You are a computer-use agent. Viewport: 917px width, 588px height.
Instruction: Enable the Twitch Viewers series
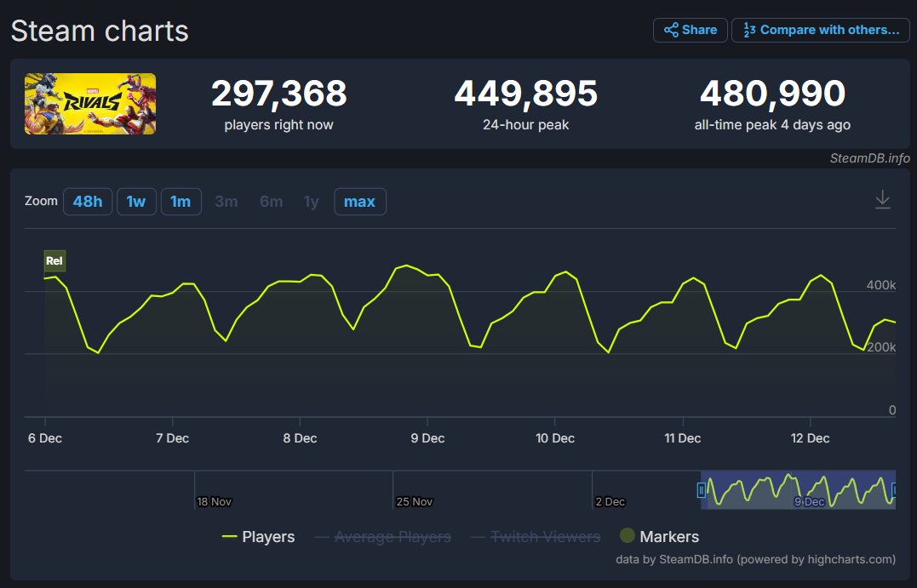click(x=535, y=537)
